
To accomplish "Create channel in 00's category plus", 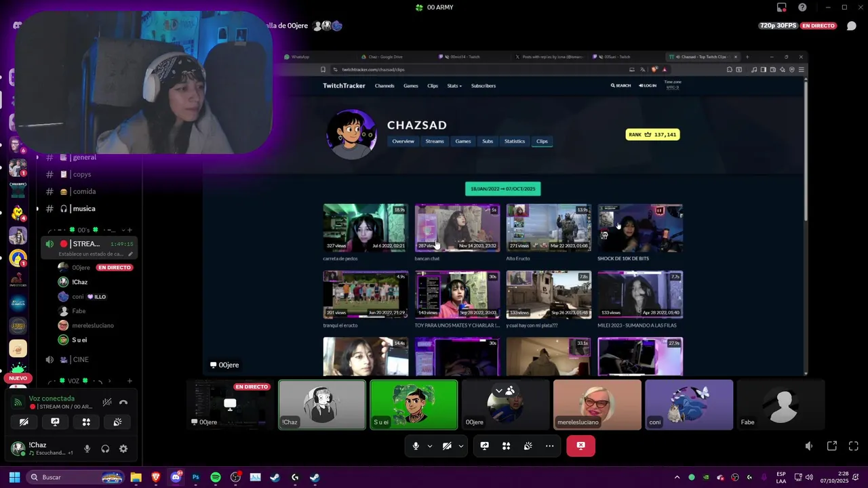I will point(130,230).
